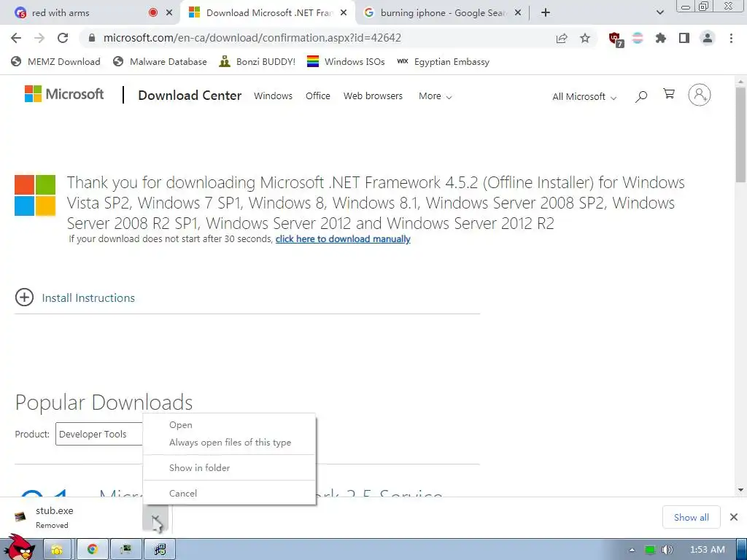
Task: Click the Install Instructions heading text
Action: (x=88, y=298)
